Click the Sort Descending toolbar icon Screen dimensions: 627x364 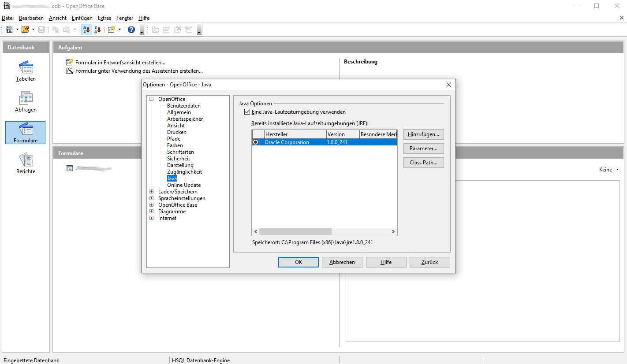(97, 30)
